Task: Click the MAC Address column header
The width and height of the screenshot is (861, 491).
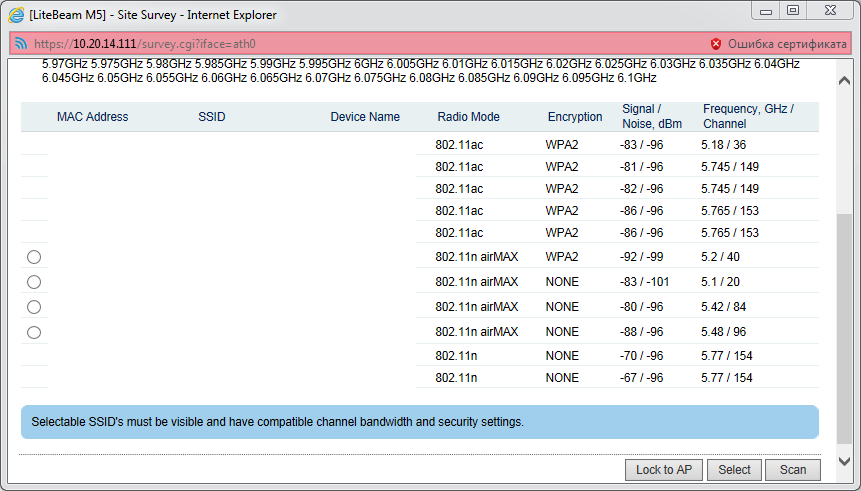Action: click(x=92, y=117)
